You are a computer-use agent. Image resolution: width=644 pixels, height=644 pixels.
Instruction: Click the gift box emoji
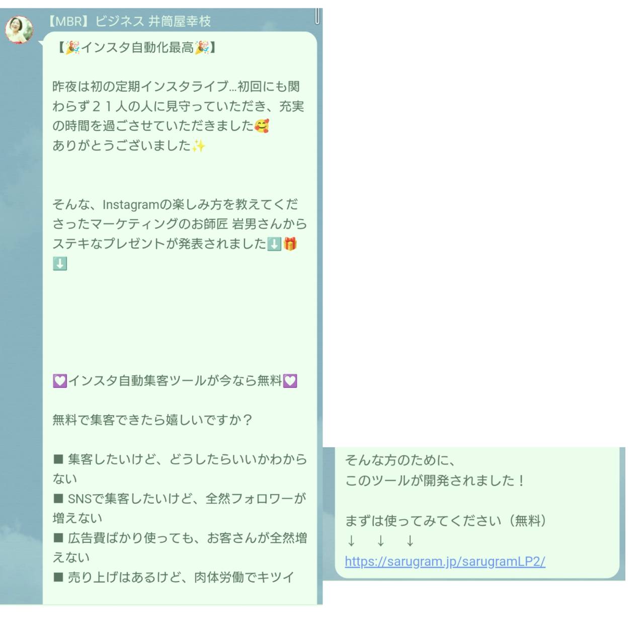coord(290,244)
